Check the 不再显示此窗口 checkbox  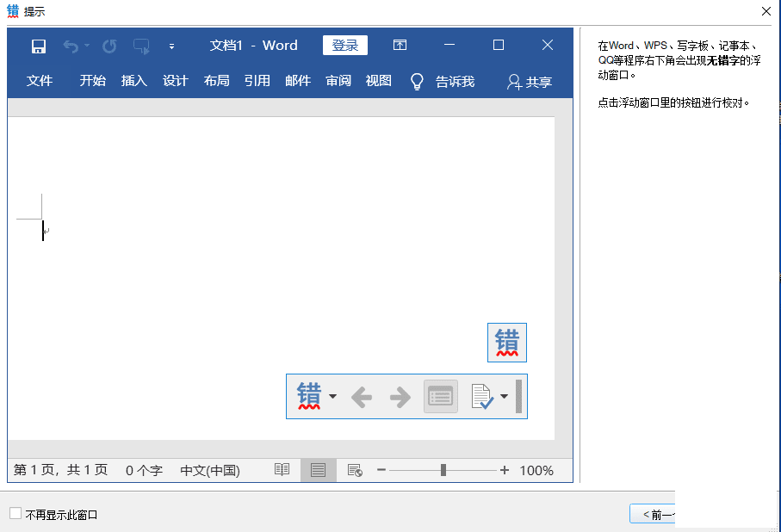coord(15,514)
